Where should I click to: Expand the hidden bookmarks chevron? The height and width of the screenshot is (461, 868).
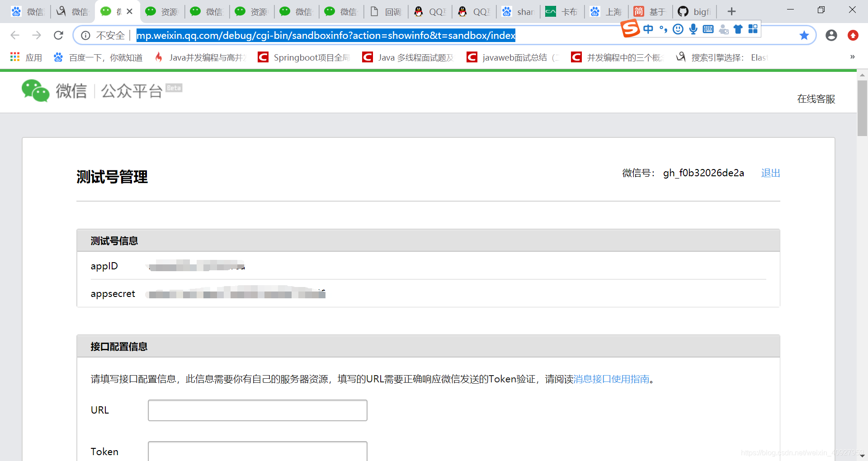pyautogui.click(x=852, y=57)
